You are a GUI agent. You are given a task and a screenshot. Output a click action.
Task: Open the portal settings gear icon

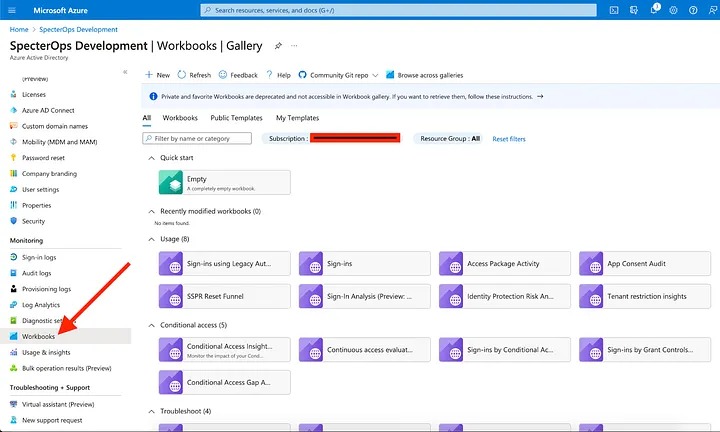coord(674,10)
